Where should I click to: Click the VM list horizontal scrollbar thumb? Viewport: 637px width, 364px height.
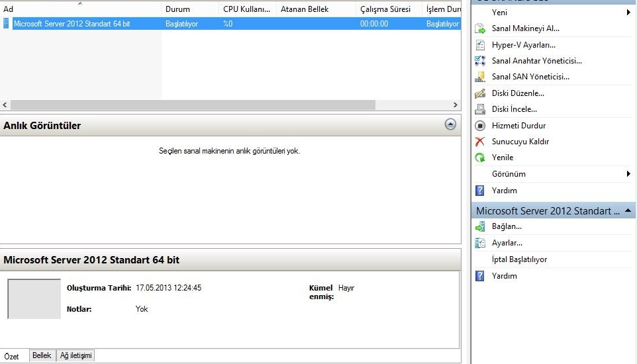tap(193, 105)
